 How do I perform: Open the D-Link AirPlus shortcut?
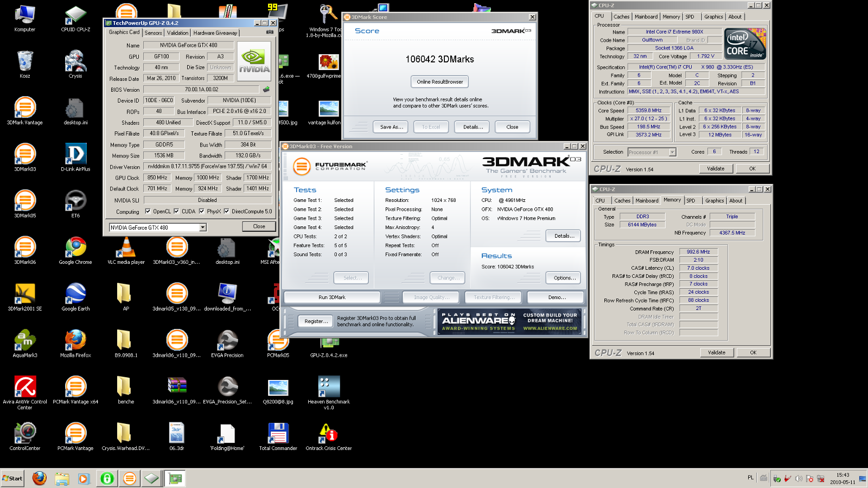(75, 157)
